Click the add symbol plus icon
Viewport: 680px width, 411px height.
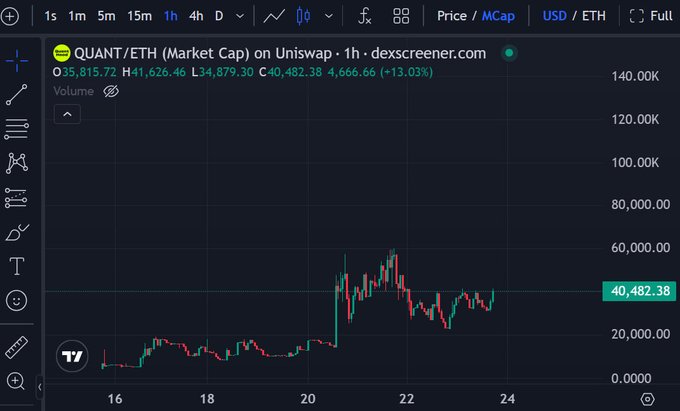10,17
